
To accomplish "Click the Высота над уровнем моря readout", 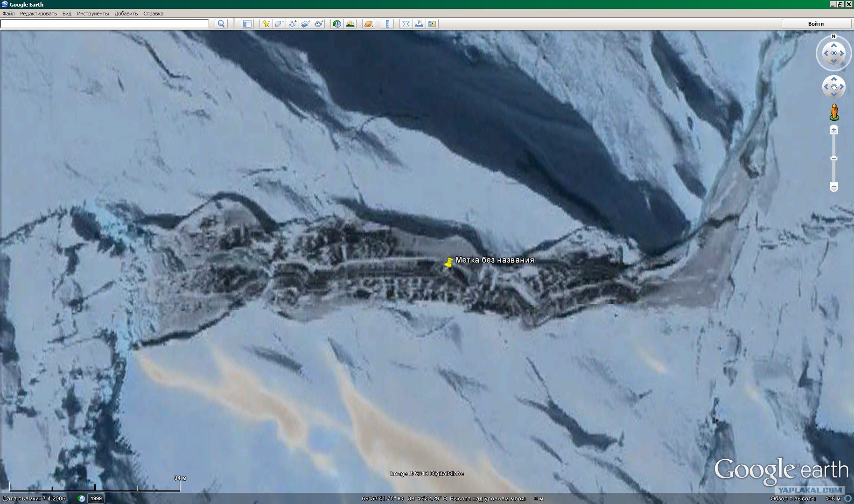I will click(497, 498).
